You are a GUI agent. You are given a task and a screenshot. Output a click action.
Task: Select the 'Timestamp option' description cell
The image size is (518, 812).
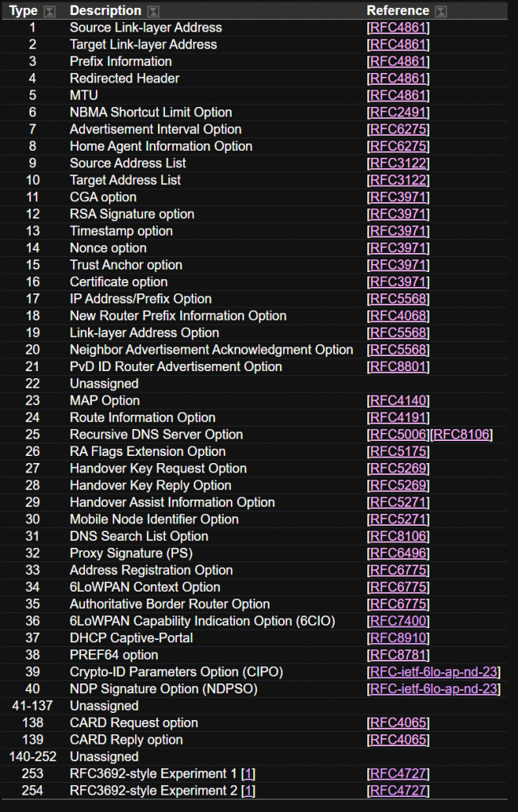tap(121, 232)
